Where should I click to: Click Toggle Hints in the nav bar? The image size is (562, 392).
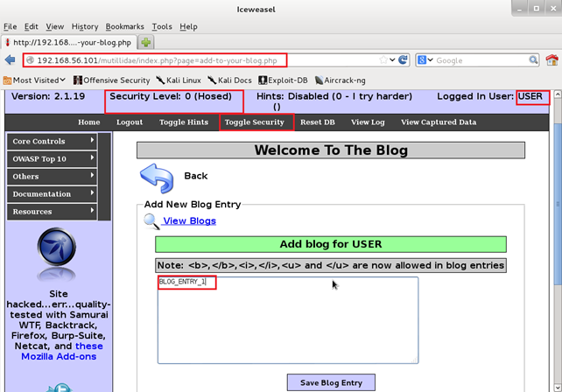pyautogui.click(x=184, y=122)
